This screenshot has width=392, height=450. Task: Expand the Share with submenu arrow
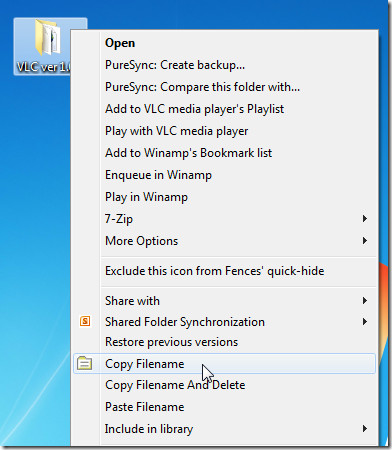pyautogui.click(x=365, y=301)
